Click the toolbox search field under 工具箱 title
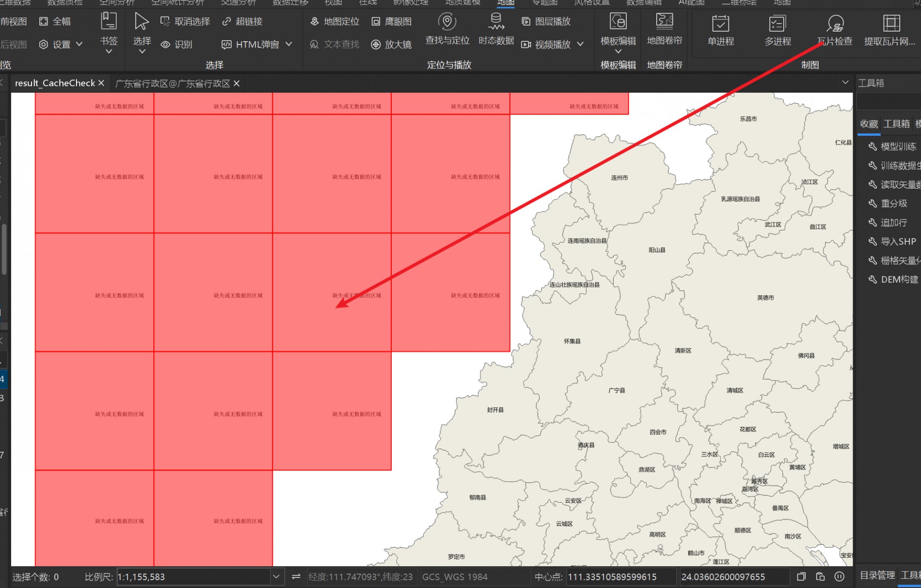Viewport: 921px width, 588px height. point(889,102)
